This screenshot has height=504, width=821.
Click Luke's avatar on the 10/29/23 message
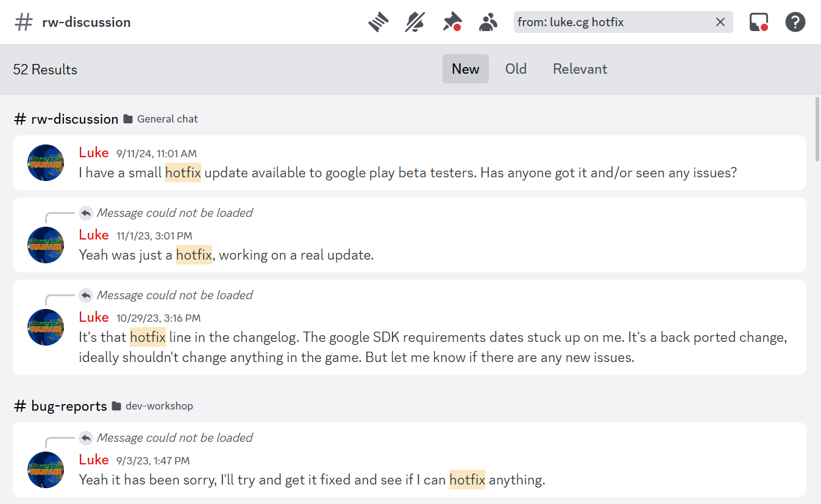46,327
